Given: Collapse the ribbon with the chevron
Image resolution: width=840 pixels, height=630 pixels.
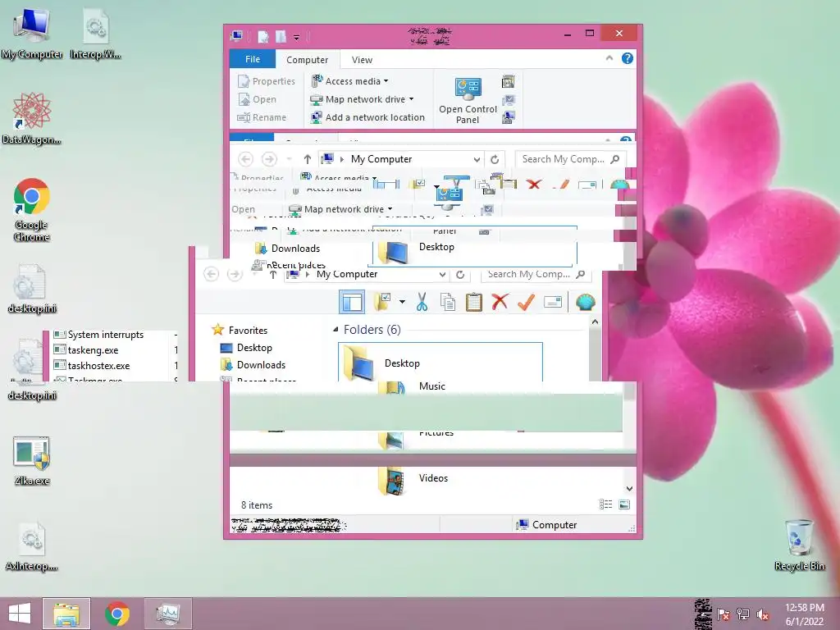Looking at the screenshot, I should [609, 58].
